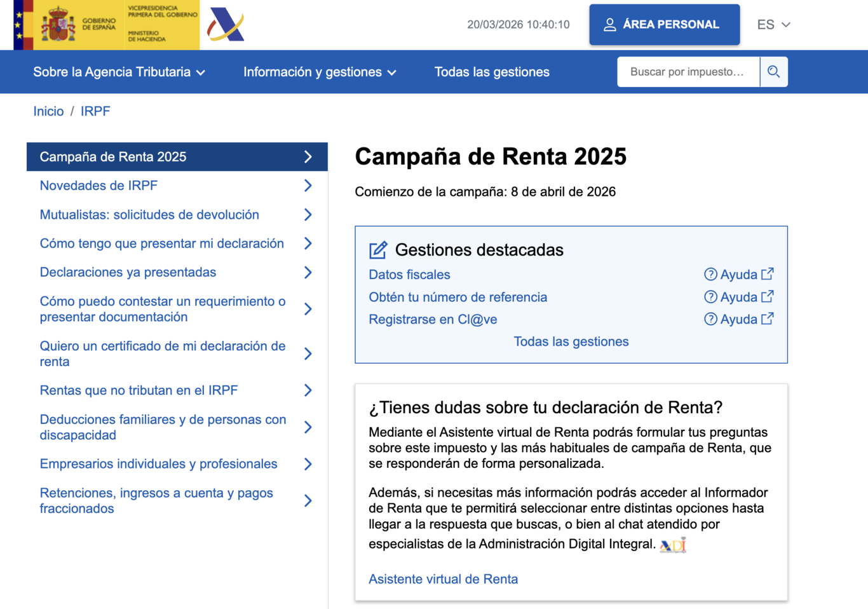Select Campaña de Renta 2025 sidebar item
This screenshot has height=609, width=868.
click(177, 157)
